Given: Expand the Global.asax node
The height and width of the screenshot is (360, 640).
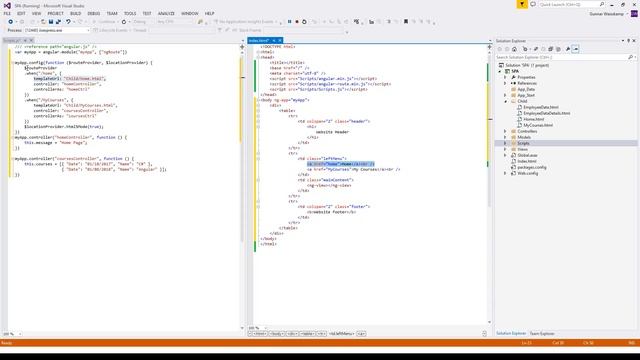Looking at the screenshot, I should tap(505, 155).
